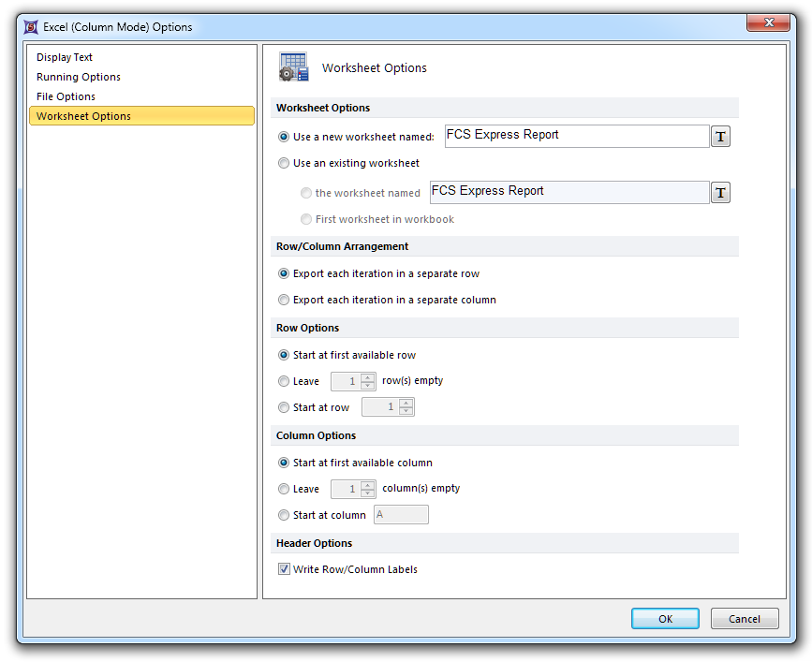Increase the Leave row(s) empty spinner value
Screen dimensions: 812x662
point(367,377)
